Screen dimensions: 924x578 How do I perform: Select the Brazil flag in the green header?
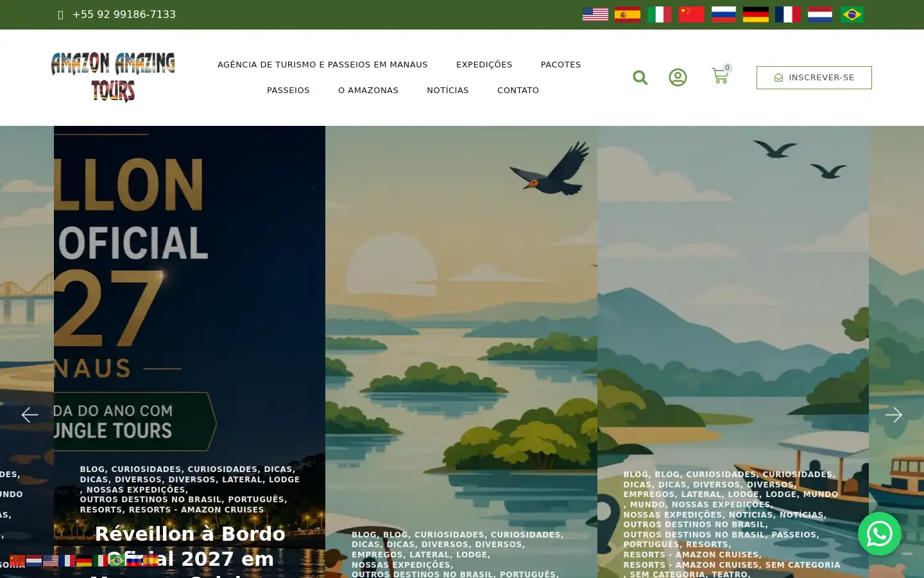coord(852,14)
